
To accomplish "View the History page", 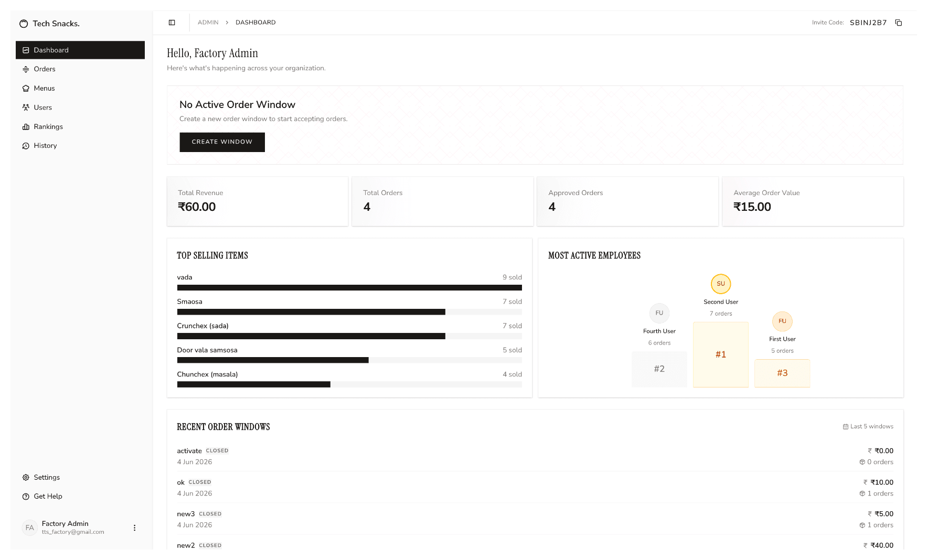I will [80, 146].
